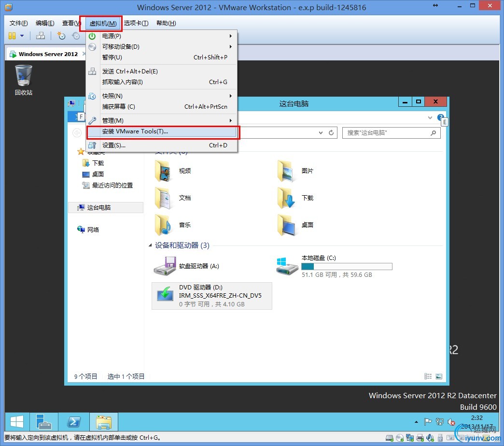The image size is (504, 446).
Task: Choose 发送 Ctrl+Alt+Del(E) menu item
Action: click(x=162, y=72)
